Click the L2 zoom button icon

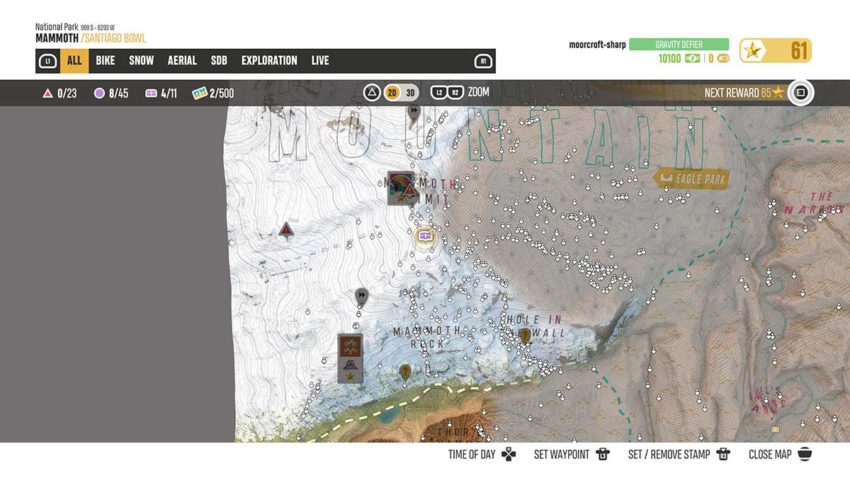439,93
